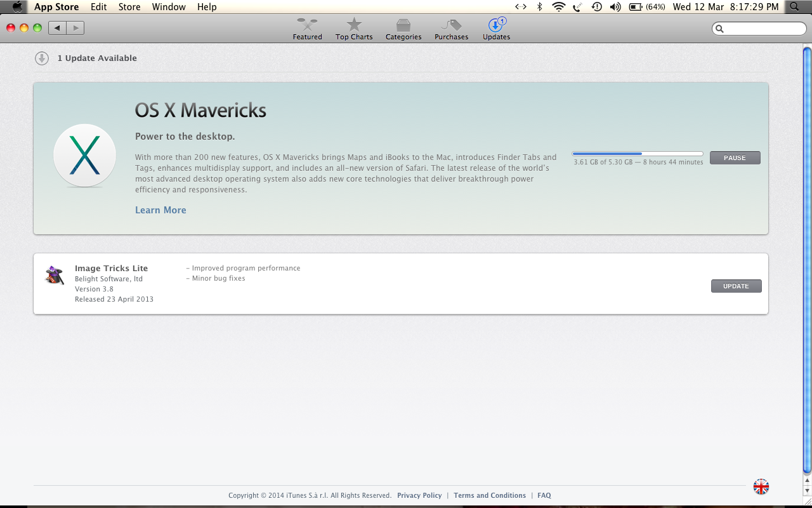The width and height of the screenshot is (812, 508).
Task: Open Spotlight search icon
Action: pyautogui.click(x=795, y=7)
